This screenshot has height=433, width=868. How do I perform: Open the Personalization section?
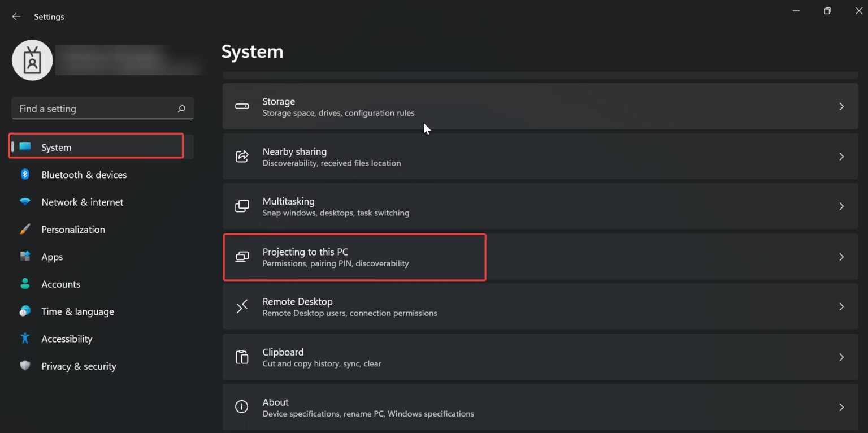pos(73,230)
